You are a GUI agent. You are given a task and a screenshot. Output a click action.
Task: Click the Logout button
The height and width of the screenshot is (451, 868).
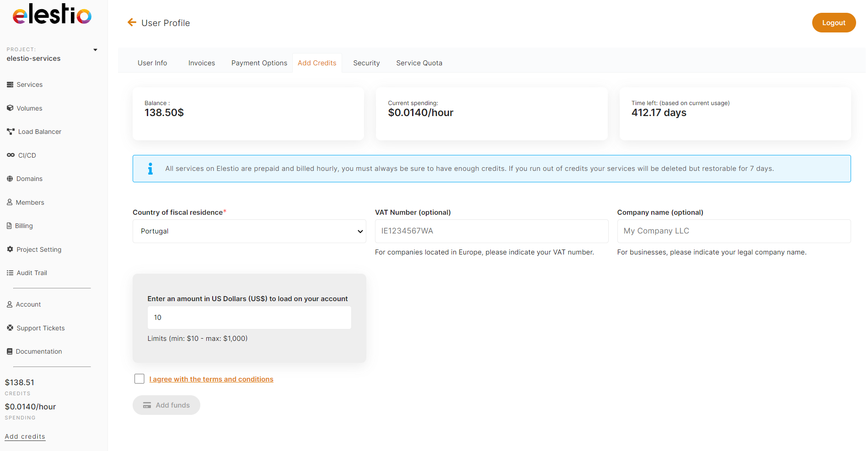pyautogui.click(x=833, y=23)
